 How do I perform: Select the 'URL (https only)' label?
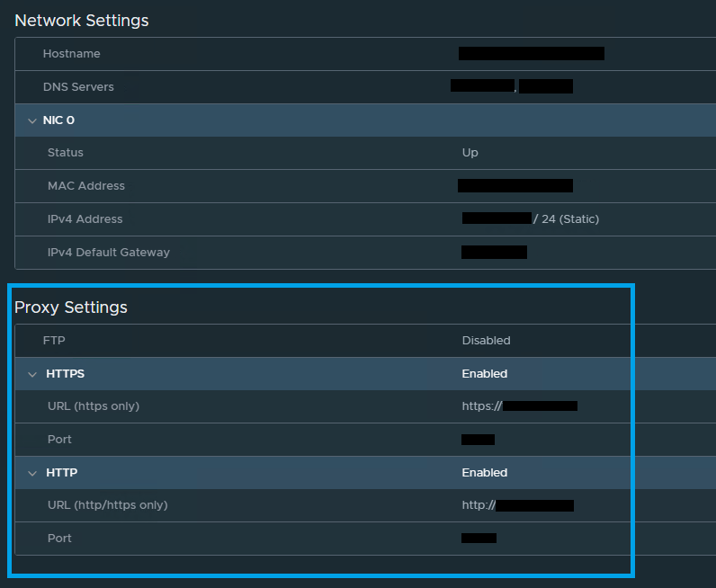point(94,406)
